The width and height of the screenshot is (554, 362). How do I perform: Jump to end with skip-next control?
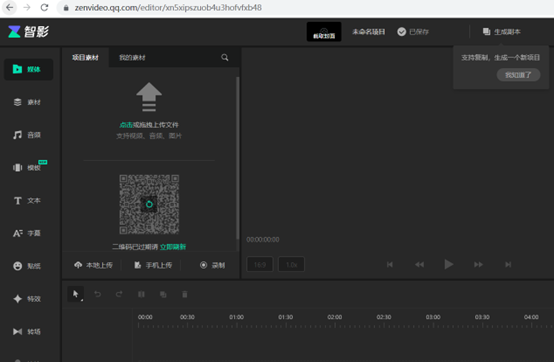coord(508,265)
